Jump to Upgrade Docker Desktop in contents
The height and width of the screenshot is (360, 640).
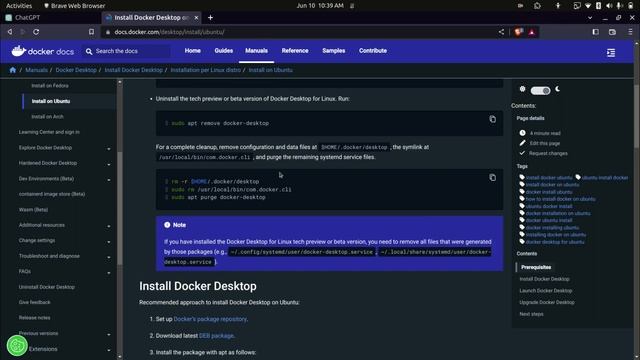click(x=547, y=302)
